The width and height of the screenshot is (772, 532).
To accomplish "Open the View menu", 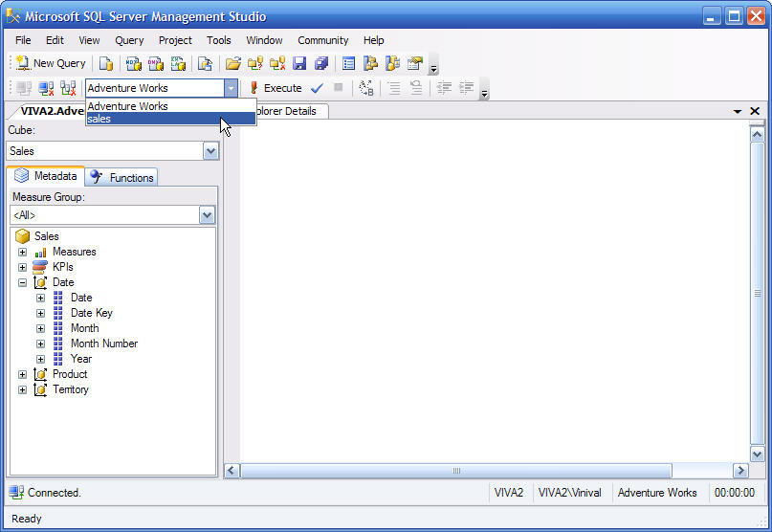I will (x=89, y=40).
